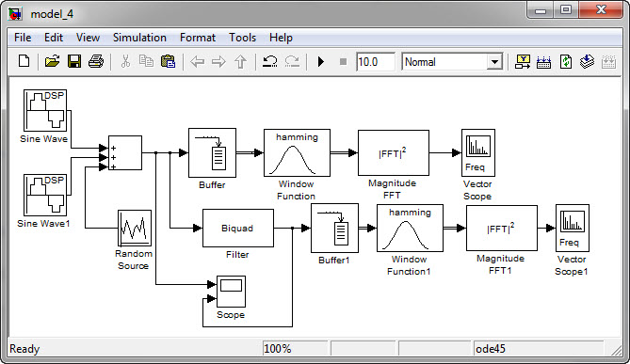Copy selection using the Copy icon
Image resolution: width=630 pixels, height=364 pixels.
click(x=146, y=62)
